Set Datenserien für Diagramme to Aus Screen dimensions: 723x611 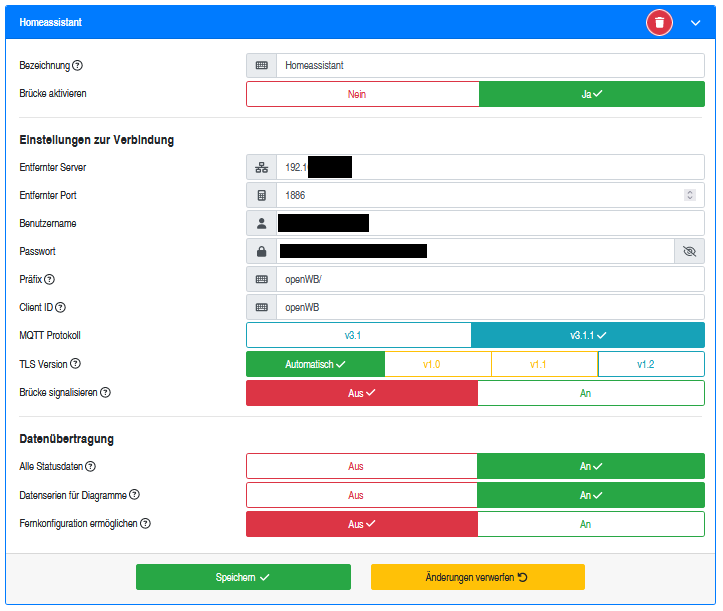coord(362,495)
